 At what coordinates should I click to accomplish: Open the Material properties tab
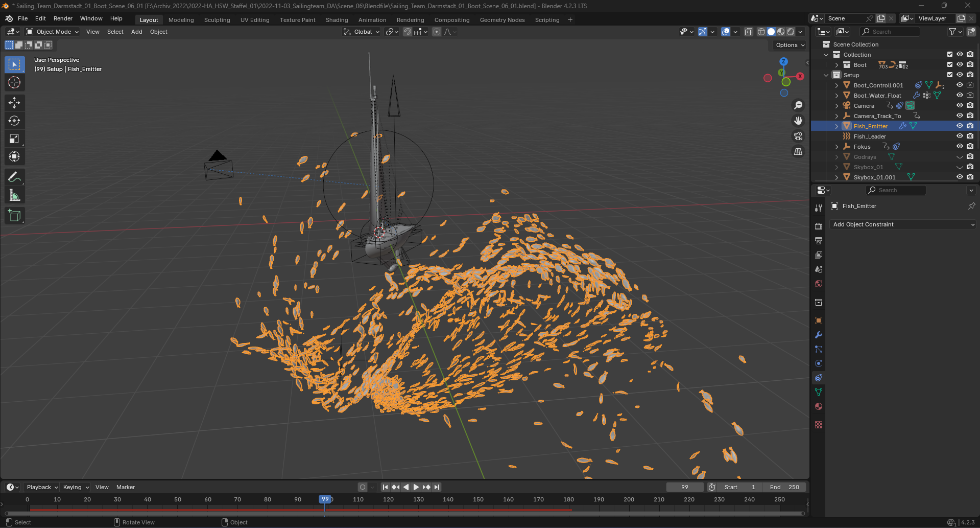819,406
